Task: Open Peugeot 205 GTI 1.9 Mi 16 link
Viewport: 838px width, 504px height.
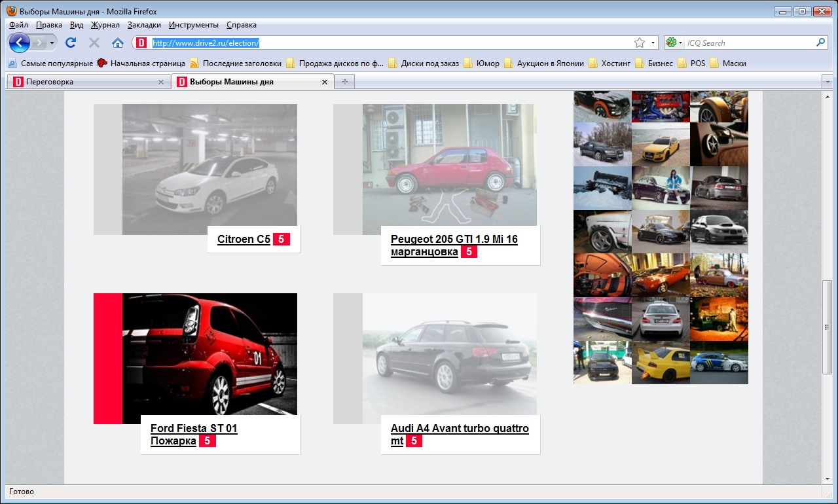Action: (x=454, y=245)
